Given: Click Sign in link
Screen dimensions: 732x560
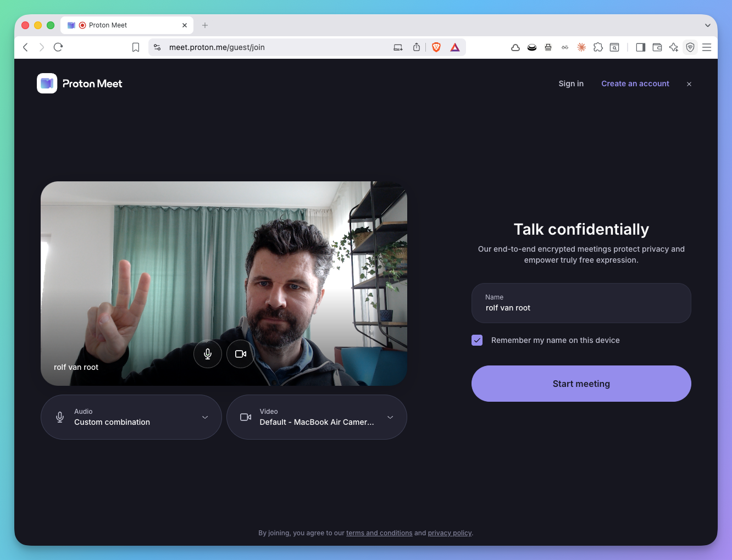Looking at the screenshot, I should (x=571, y=84).
